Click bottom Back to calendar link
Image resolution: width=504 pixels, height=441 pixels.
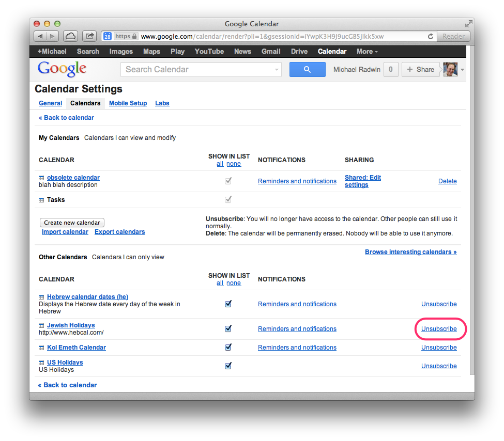[67, 385]
